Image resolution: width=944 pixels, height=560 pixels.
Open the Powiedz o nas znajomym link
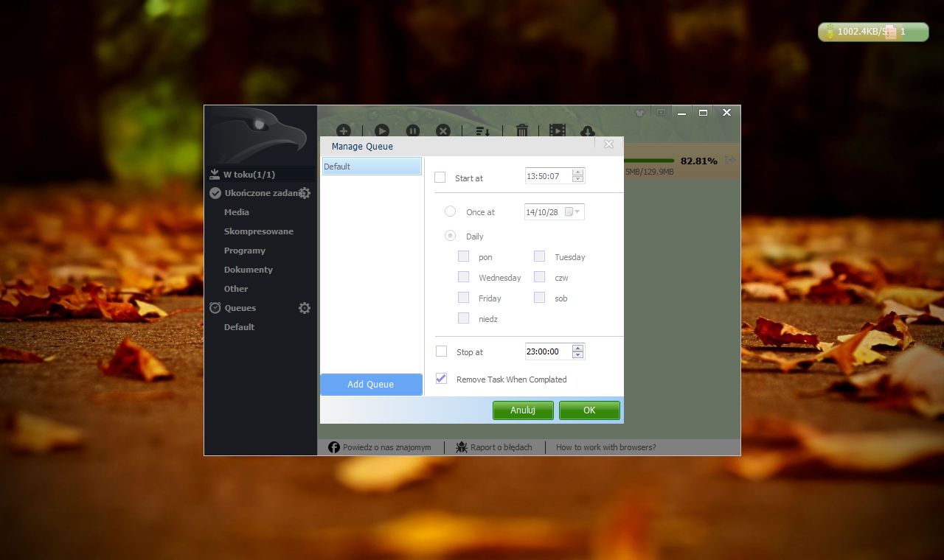(x=387, y=447)
